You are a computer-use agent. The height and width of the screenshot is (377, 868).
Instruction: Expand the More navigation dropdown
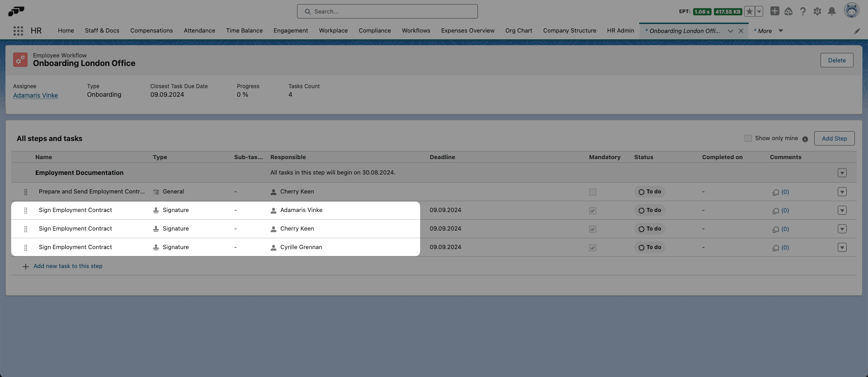[x=781, y=31]
